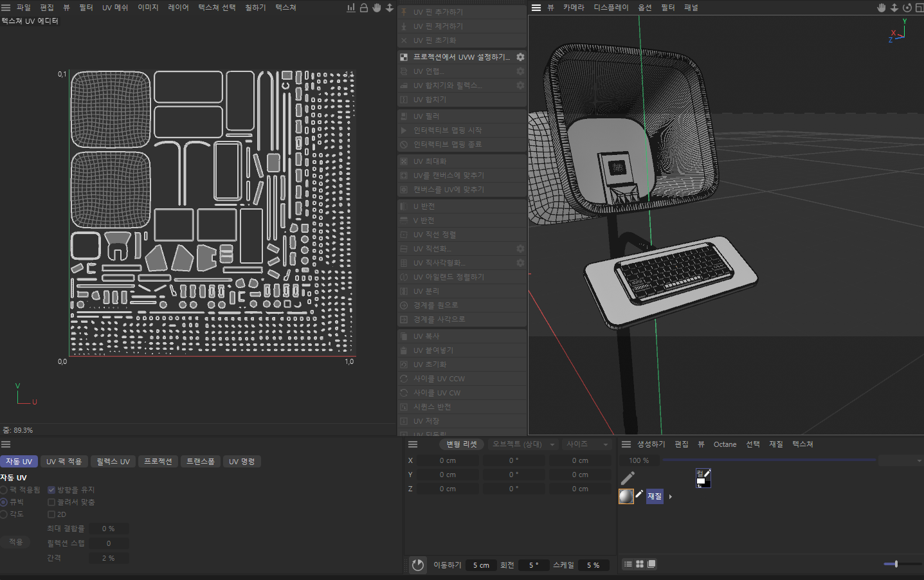Open the material manager hamburger menu

point(626,444)
